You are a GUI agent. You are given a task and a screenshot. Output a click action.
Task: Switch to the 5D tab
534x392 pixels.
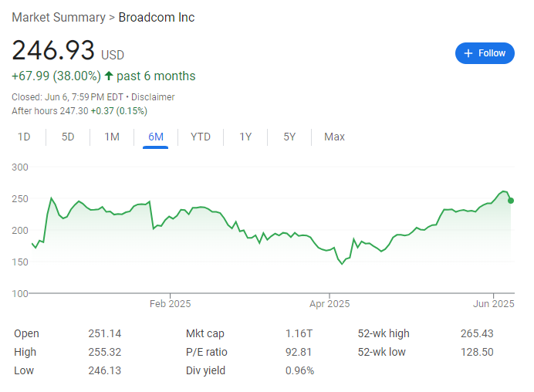[x=68, y=137]
